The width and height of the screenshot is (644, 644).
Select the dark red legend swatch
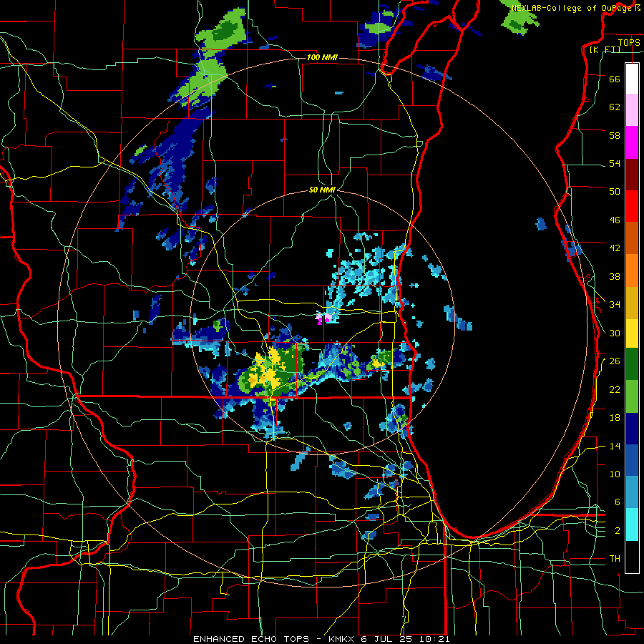click(632, 175)
